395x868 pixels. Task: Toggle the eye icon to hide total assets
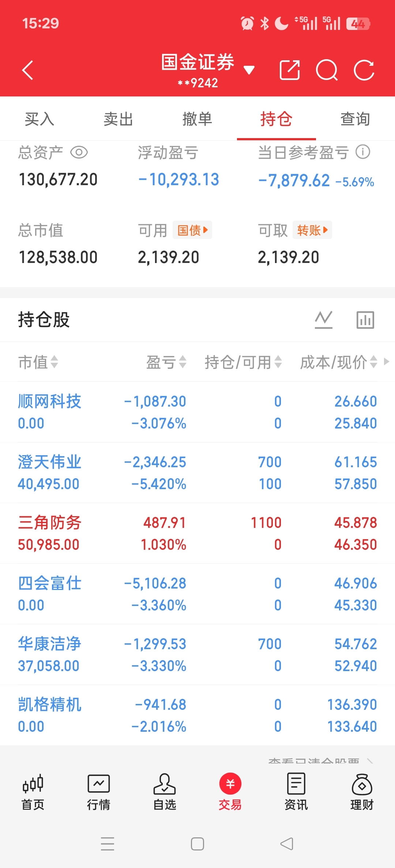click(79, 152)
